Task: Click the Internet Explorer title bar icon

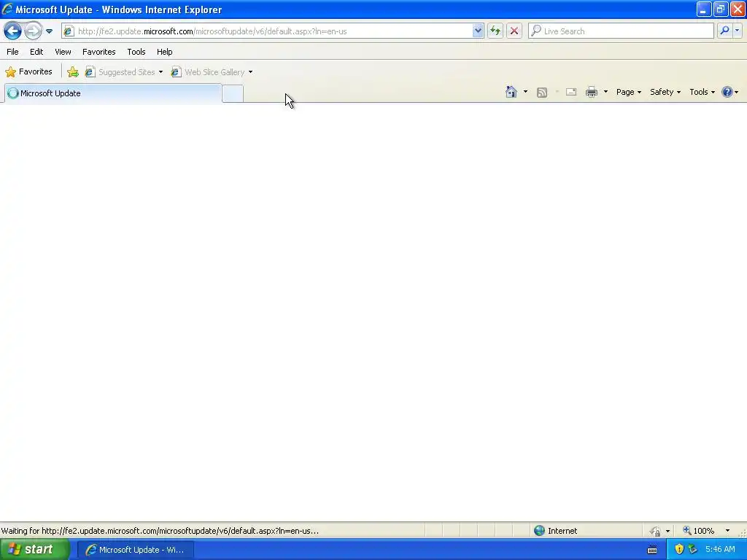Action: [x=7, y=9]
